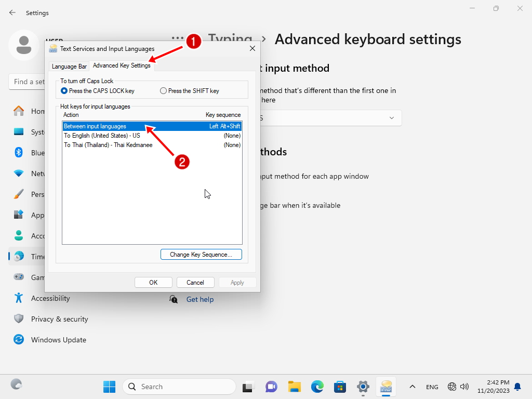Click the Settings gear taskbar icon
The width and height of the screenshot is (532, 399).
click(x=363, y=387)
